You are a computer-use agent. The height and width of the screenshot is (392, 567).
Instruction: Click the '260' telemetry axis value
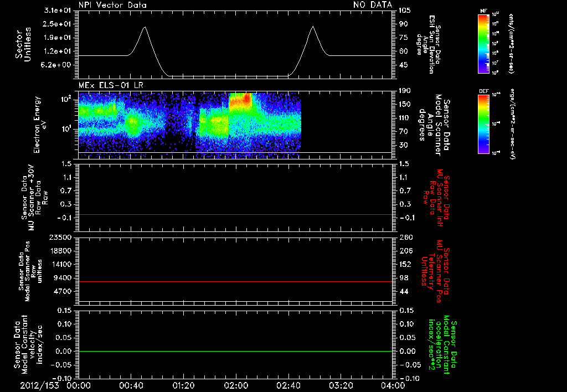[405, 238]
